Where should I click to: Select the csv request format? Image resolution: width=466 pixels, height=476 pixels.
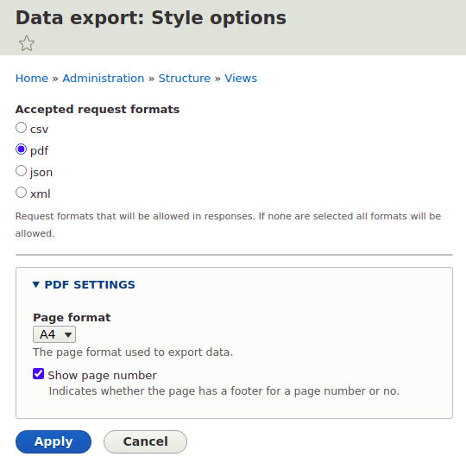pos(21,128)
